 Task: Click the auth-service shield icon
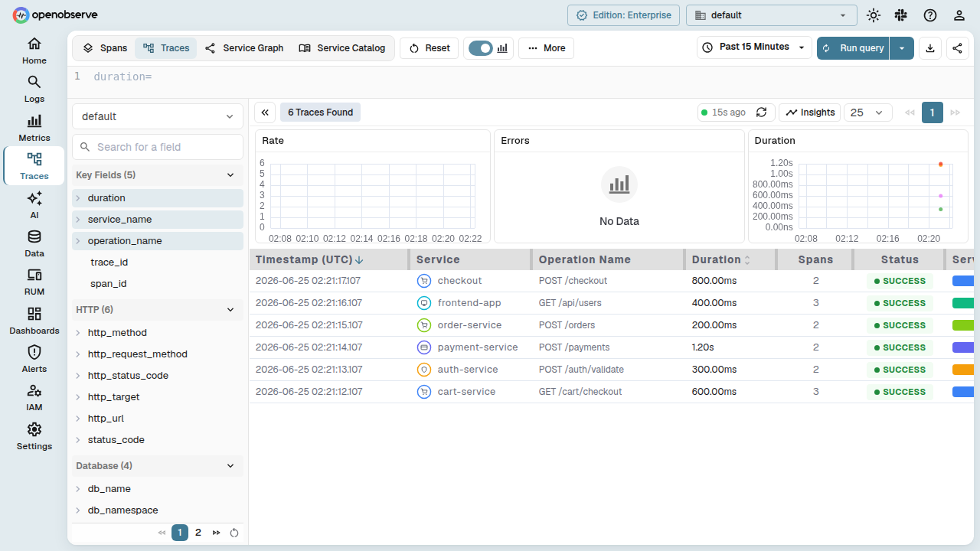(424, 370)
